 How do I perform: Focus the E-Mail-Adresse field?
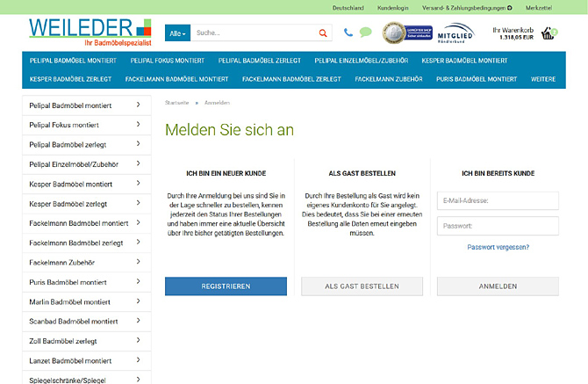(x=498, y=201)
